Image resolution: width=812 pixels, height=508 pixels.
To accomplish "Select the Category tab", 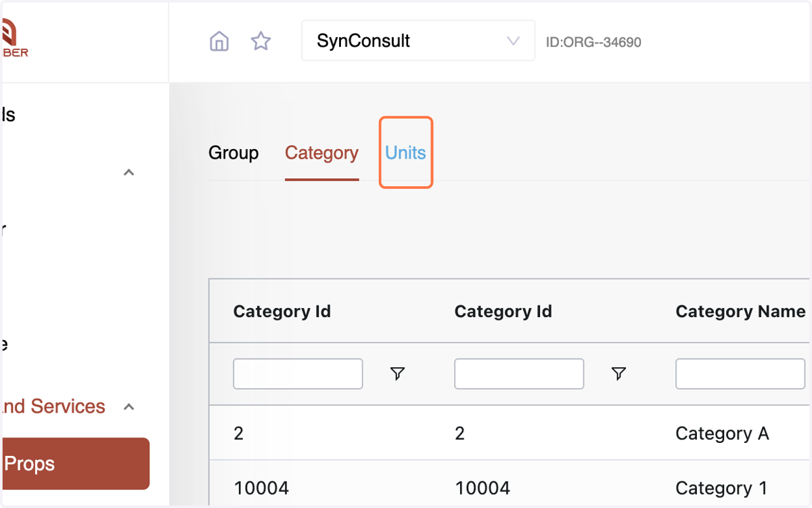I will pyautogui.click(x=321, y=153).
